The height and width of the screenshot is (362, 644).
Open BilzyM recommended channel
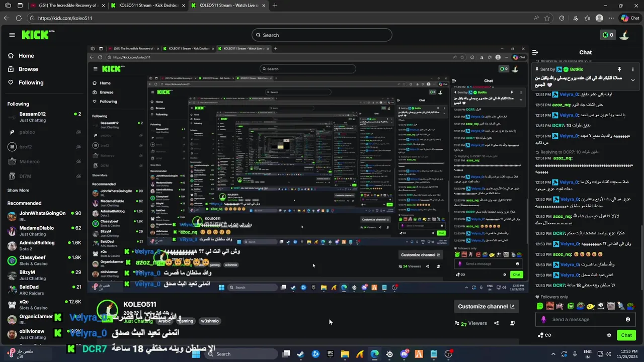44,276
